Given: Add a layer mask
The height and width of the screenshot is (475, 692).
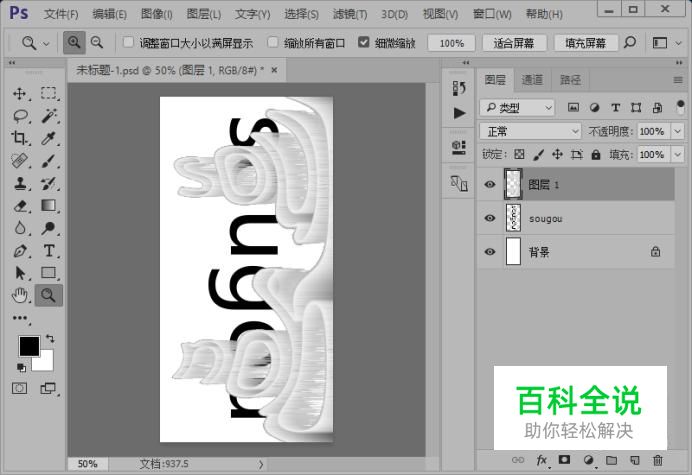Looking at the screenshot, I should (x=564, y=460).
